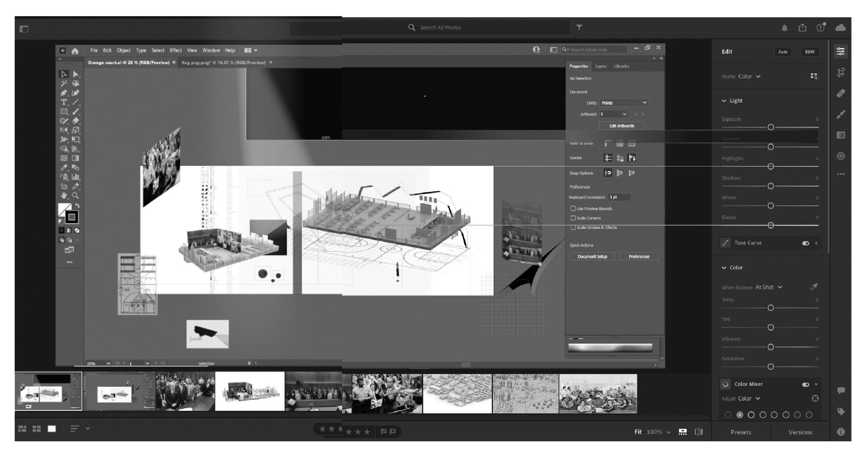Select Illustrator's Hand tool
The image size is (868, 456).
click(64, 196)
